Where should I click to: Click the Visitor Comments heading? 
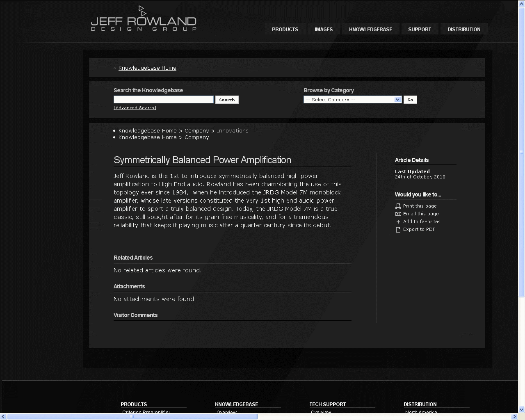135,315
